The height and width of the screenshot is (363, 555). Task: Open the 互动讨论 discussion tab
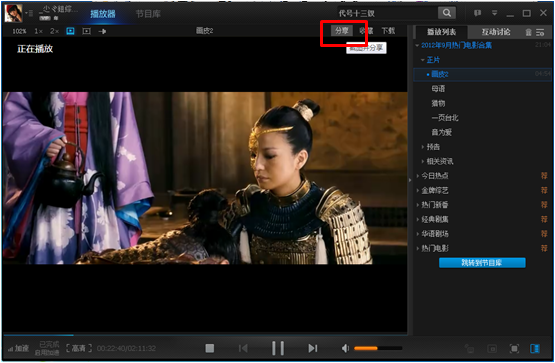pos(496,32)
